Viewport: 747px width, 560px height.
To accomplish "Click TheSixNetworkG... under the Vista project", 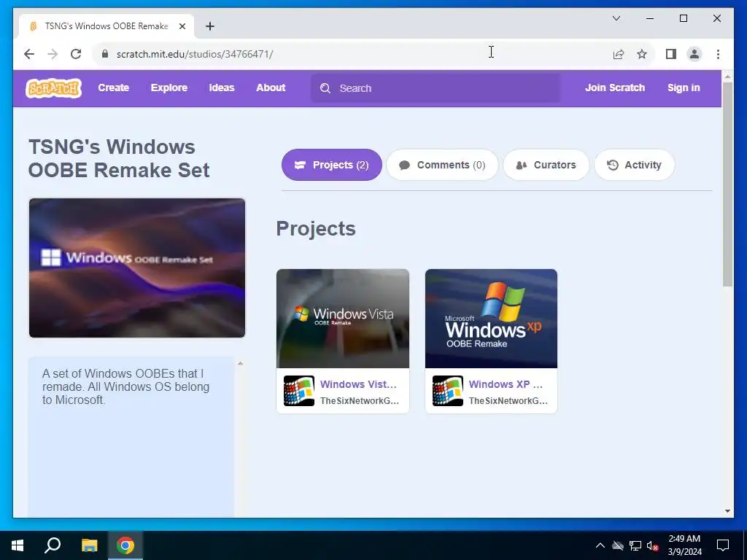I will (x=360, y=401).
